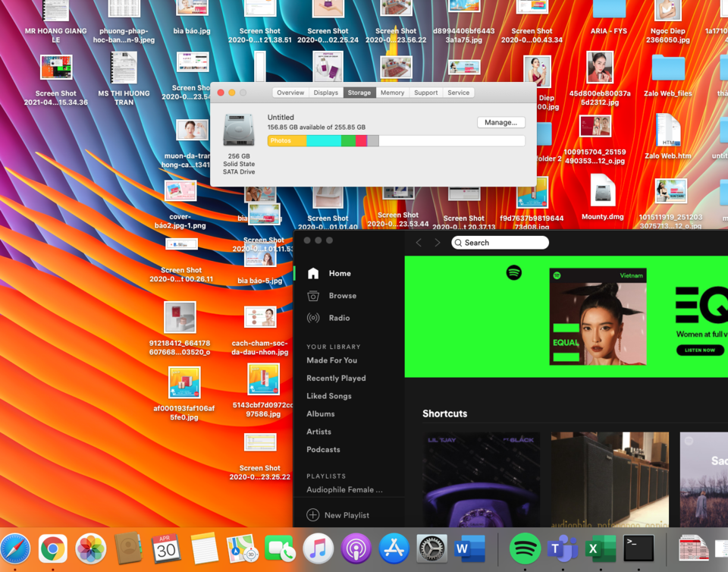The width and height of the screenshot is (728, 572).
Task: Select the Mounty.dmg file on desktop
Action: click(603, 196)
